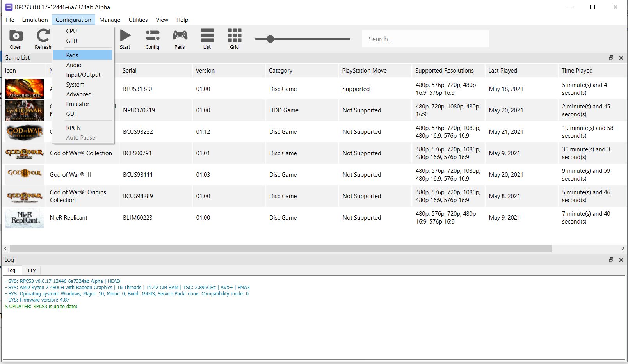Switch to List view layout
628x364 pixels.
[207, 39]
